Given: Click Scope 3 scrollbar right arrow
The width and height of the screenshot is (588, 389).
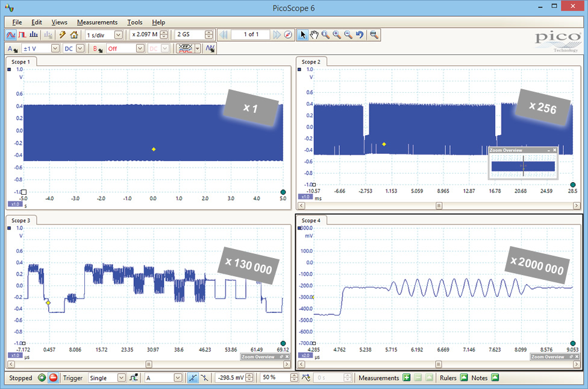Looking at the screenshot, I should pos(287,364).
